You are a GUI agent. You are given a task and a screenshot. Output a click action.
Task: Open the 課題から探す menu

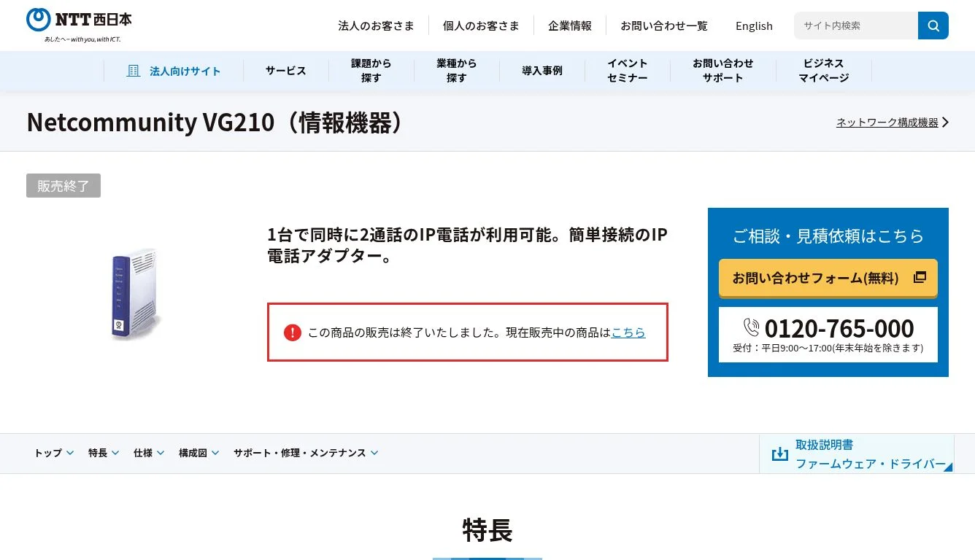tap(371, 71)
